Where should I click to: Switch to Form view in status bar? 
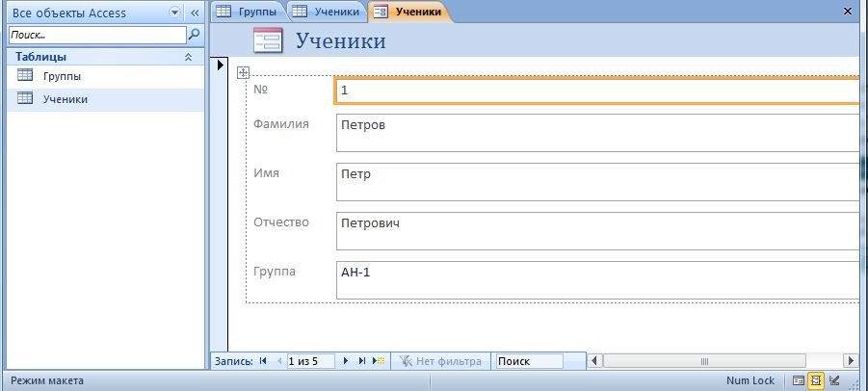(x=798, y=380)
